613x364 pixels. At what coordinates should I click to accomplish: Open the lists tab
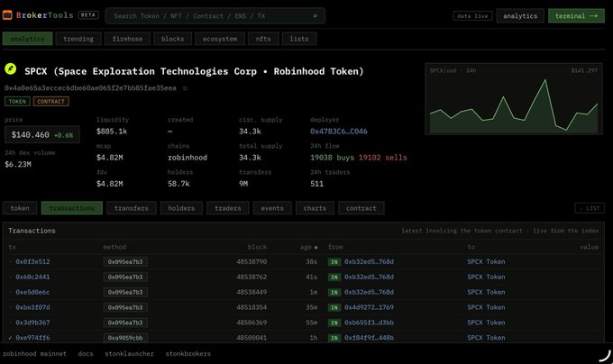[299, 39]
